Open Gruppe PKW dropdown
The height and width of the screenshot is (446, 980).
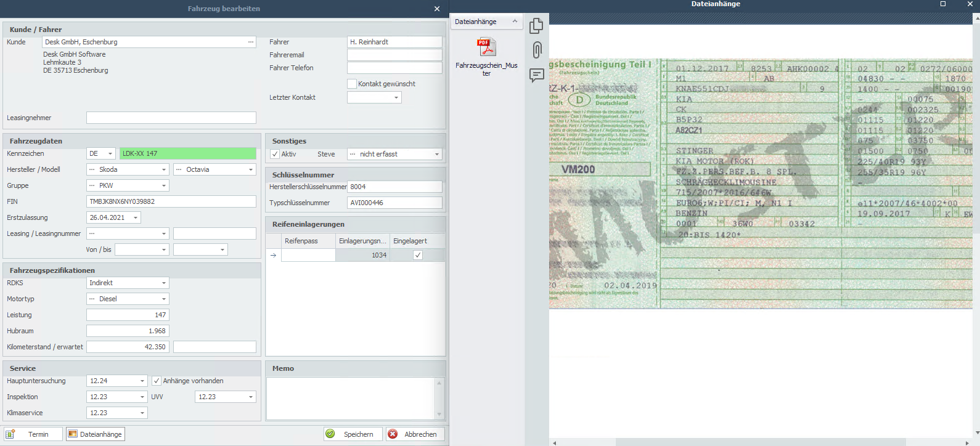[164, 185]
